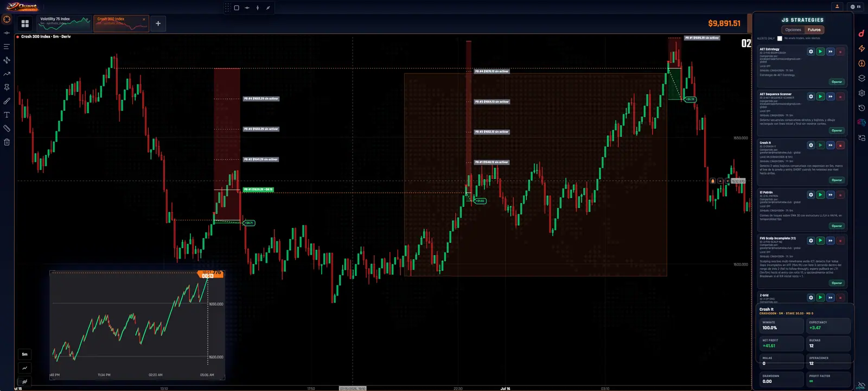868x391 pixels.
Task: Select the crosshair cursor tool
Action: 7,19
